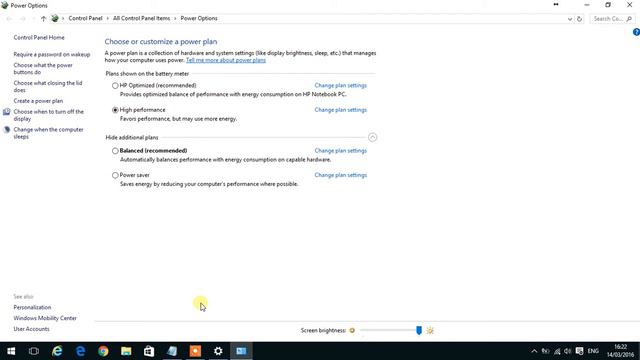Click the Screen brightness slider handle

[419, 330]
